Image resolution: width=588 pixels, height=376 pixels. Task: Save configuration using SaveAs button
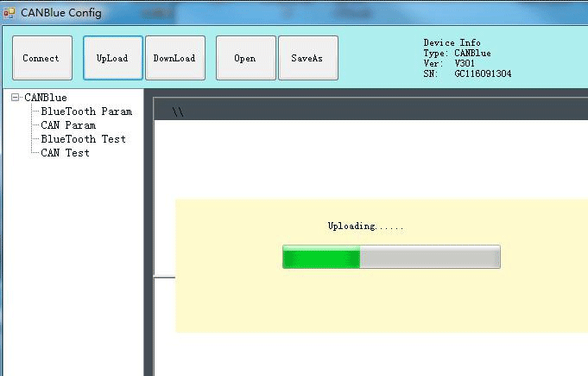click(x=307, y=58)
